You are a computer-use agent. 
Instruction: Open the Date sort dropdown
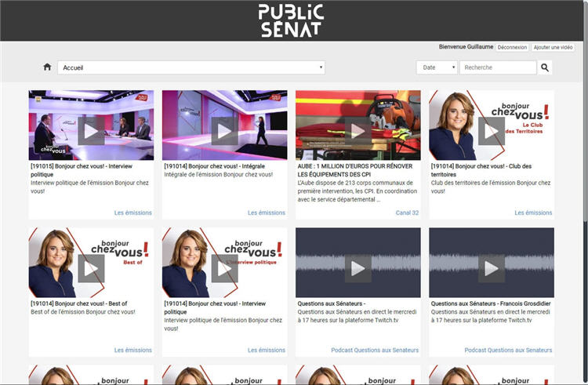point(437,67)
